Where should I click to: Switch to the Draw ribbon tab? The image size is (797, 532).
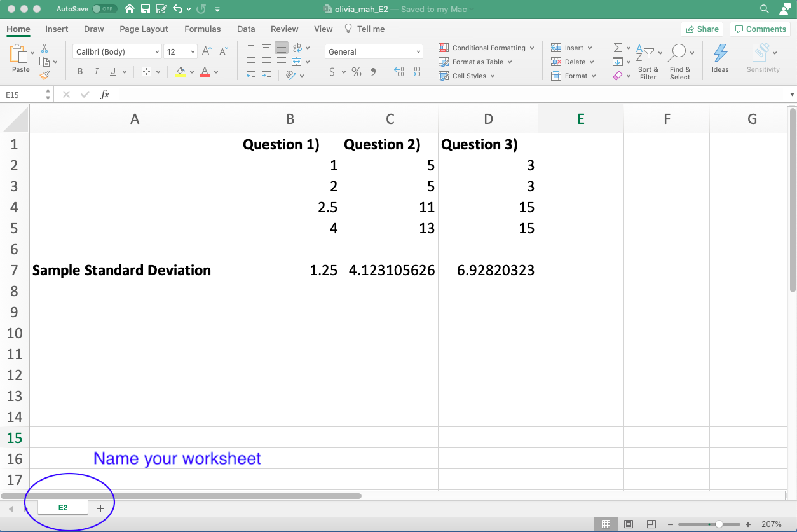click(x=94, y=29)
